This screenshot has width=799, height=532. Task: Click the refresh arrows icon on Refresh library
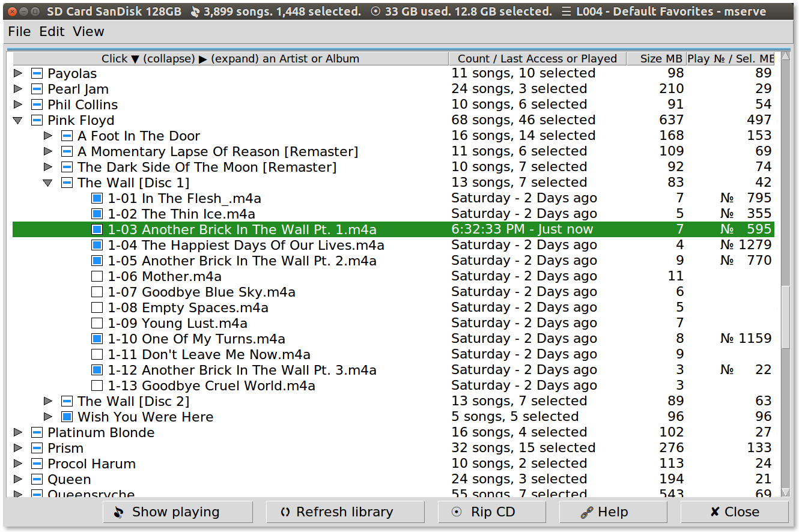click(285, 512)
